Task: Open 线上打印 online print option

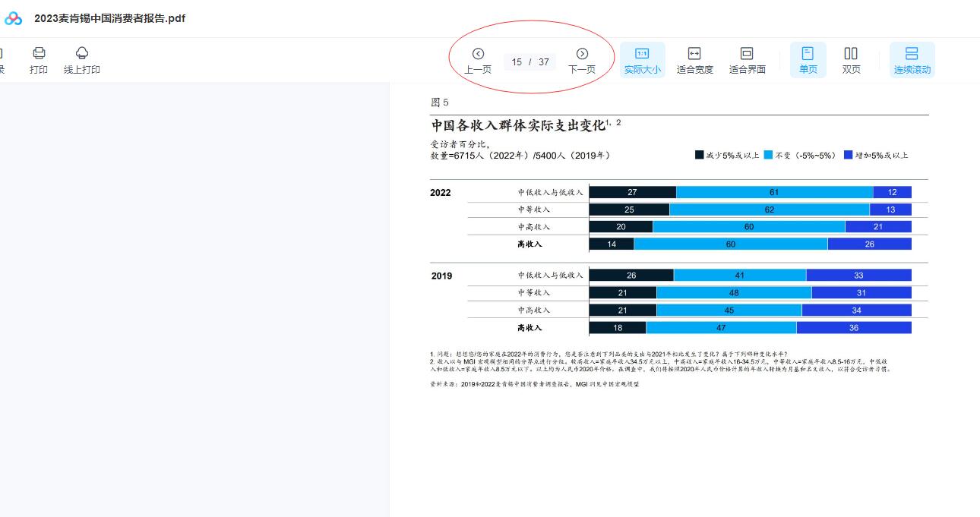Action: (x=82, y=53)
